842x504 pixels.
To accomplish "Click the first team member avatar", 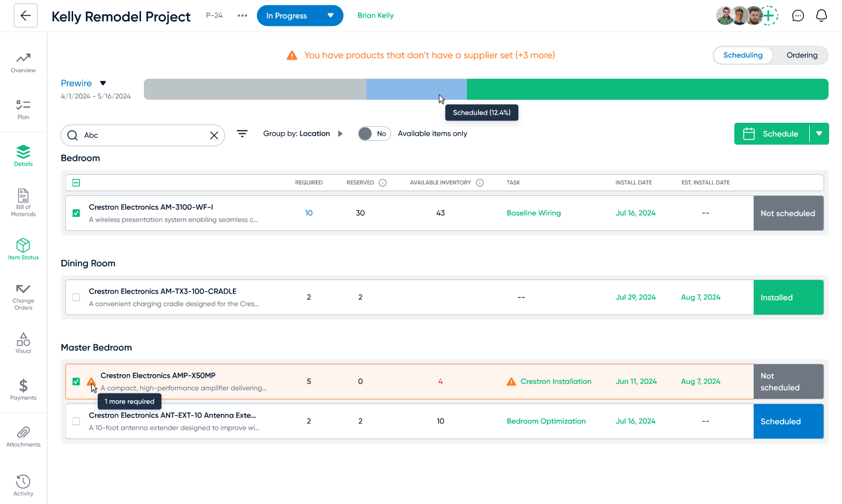I will [726, 16].
